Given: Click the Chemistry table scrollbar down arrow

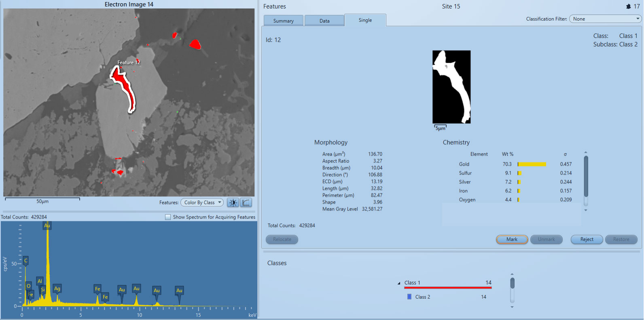Looking at the screenshot, I should [586, 210].
